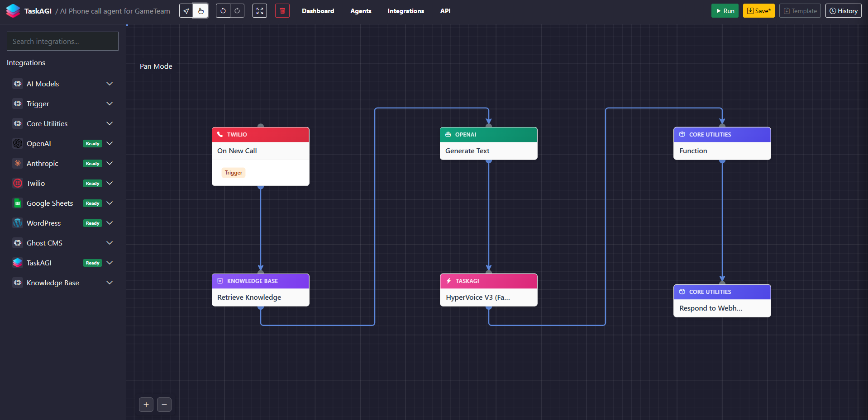Click the lightning icon on TaskAGI node

coord(448,281)
